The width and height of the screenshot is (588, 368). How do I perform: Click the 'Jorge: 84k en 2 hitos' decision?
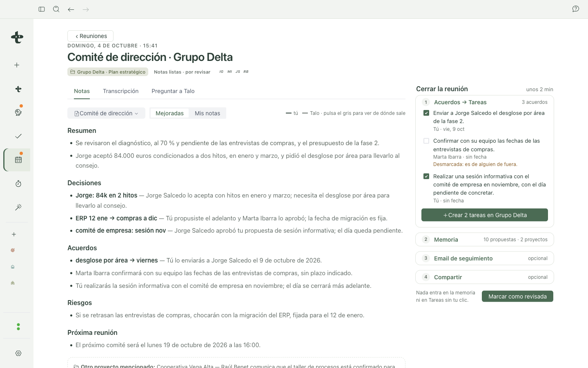pos(106,195)
